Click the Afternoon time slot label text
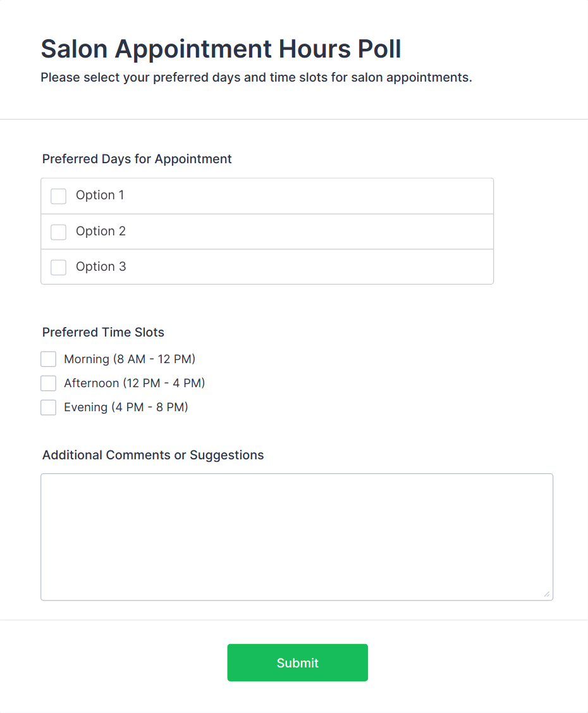This screenshot has height=713, width=588. [x=134, y=383]
